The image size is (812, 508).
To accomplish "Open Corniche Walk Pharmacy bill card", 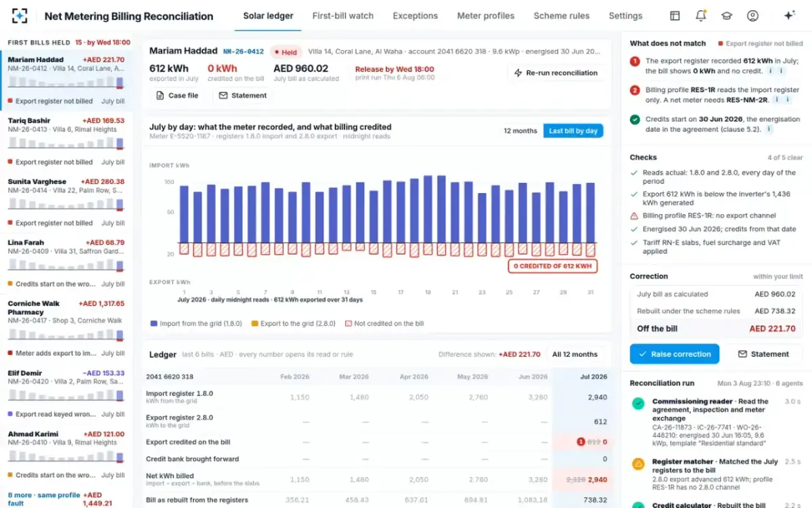I will pyautogui.click(x=66, y=328).
